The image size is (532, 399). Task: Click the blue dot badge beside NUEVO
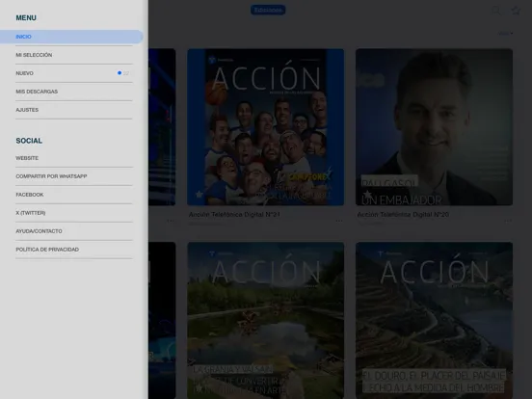point(120,73)
